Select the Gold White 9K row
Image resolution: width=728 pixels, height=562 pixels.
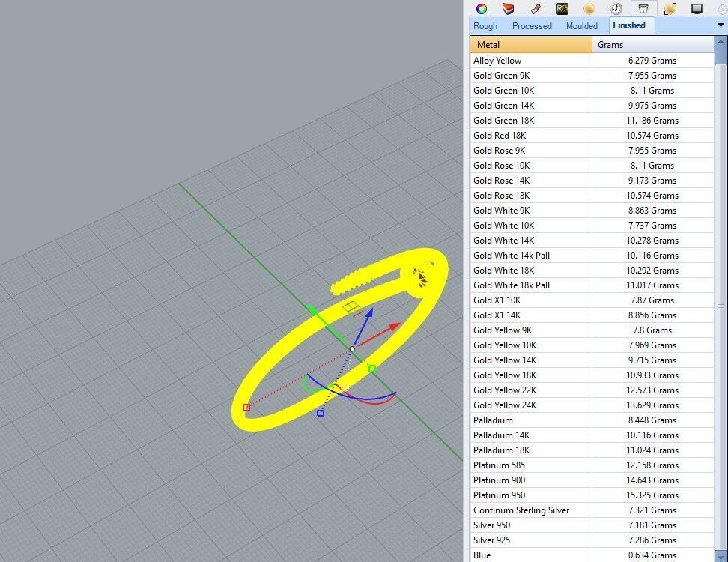click(592, 211)
